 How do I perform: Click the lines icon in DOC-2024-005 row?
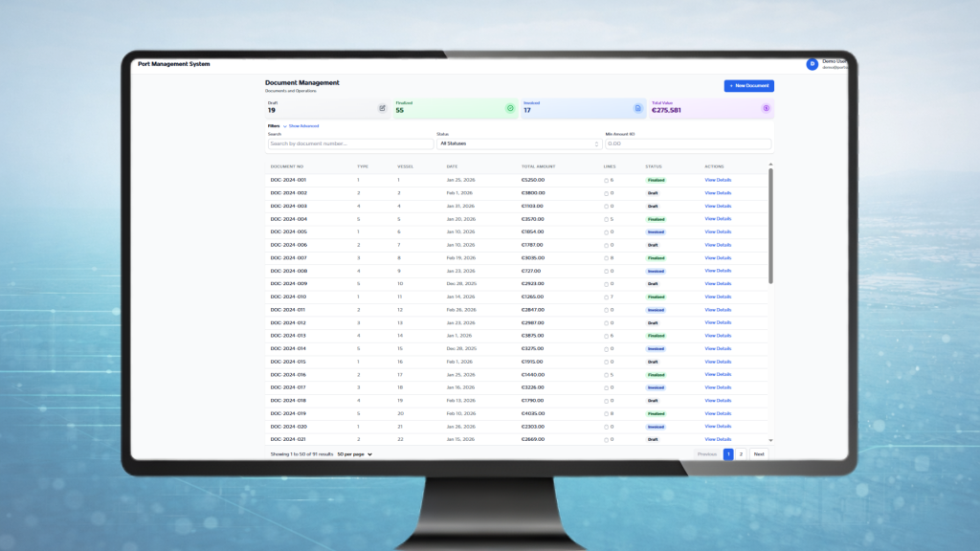(x=606, y=232)
